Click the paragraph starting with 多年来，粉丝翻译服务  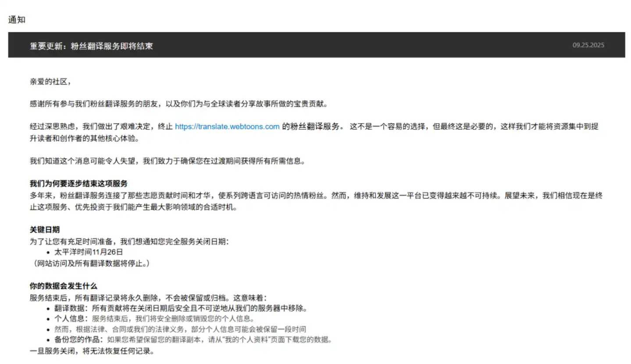point(316,201)
